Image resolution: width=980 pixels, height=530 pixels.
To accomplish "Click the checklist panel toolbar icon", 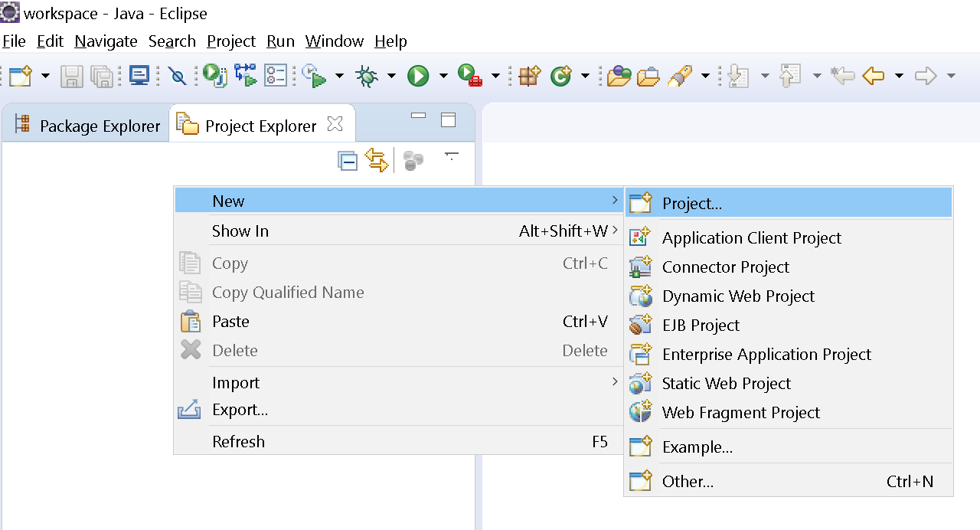I will (x=275, y=75).
